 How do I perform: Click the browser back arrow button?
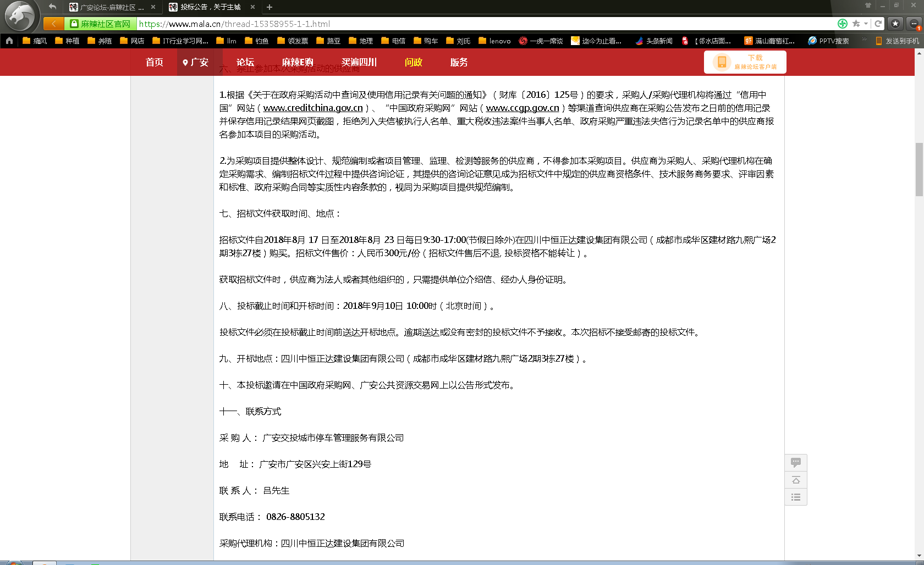53,24
